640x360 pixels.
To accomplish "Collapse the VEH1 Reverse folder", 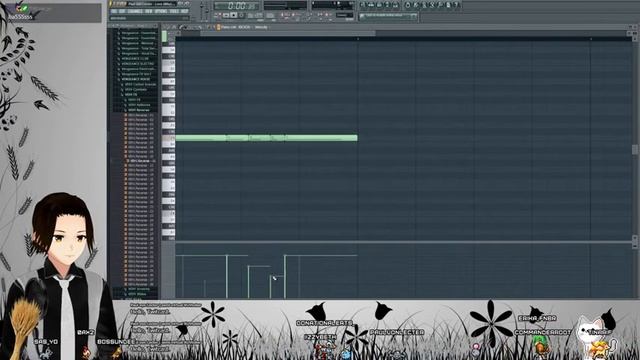I will click(x=138, y=110).
